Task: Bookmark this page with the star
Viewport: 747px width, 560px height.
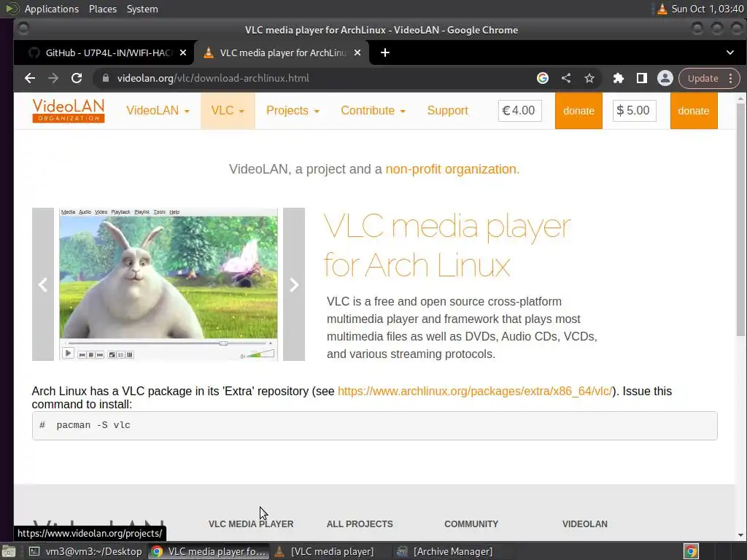Action: click(589, 78)
